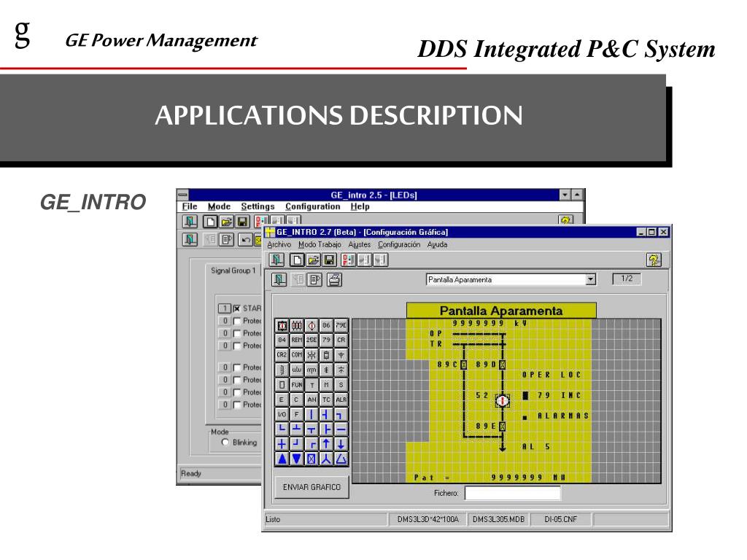Click Save floppy icon in GE_INTRO 2.7 toolbar

(x=329, y=260)
